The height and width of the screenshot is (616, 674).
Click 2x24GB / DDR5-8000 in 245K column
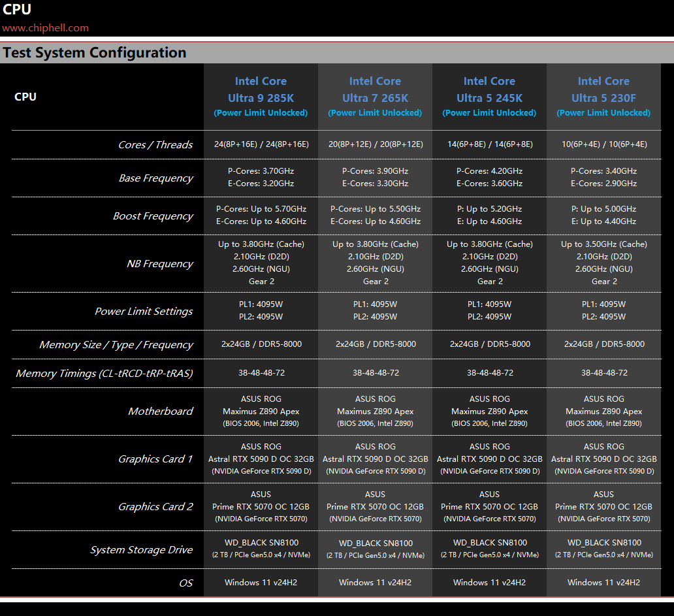click(x=490, y=344)
